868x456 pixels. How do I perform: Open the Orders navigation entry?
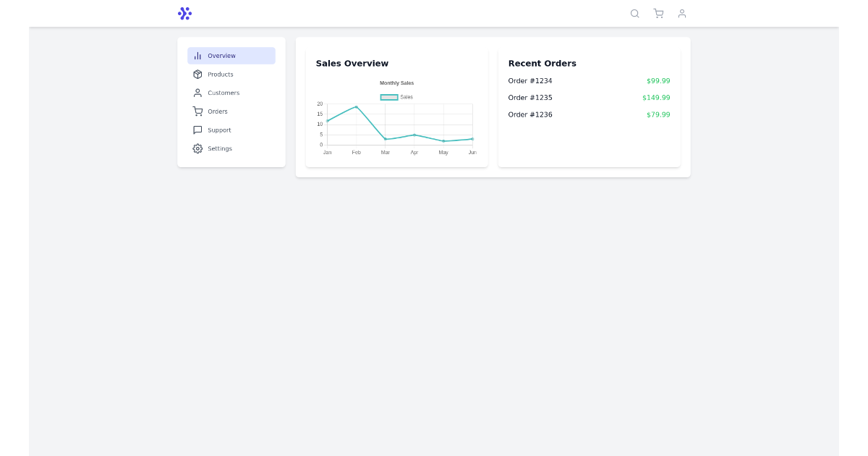coord(217,111)
